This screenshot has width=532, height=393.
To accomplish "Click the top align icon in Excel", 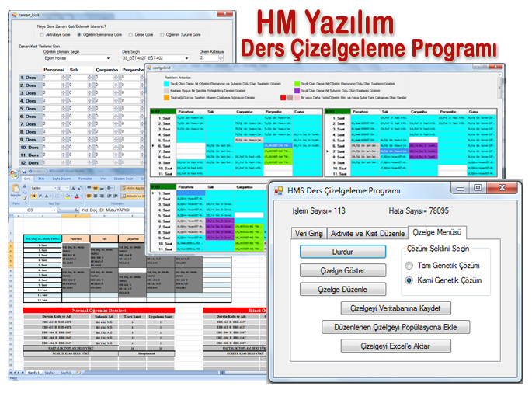I will click(x=89, y=188).
